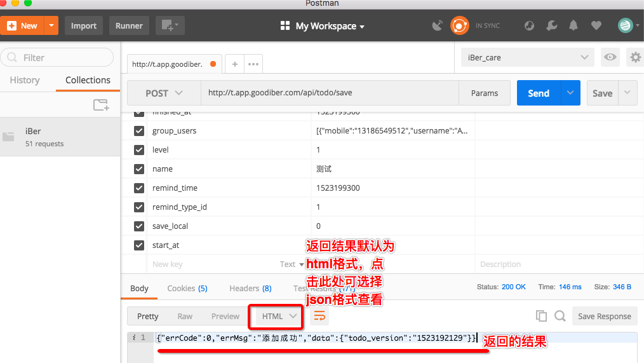
Task: Click environment quick look eye icon
Action: pos(610,57)
